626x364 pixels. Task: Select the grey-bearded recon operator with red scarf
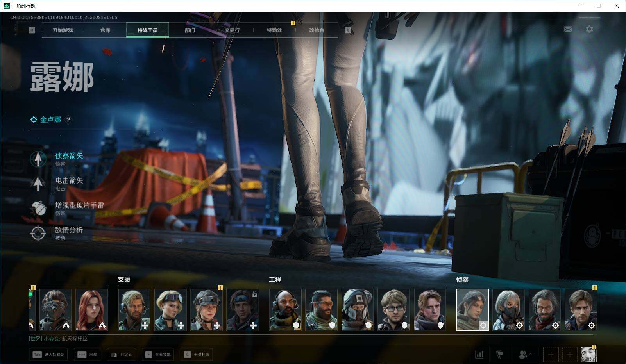(x=545, y=310)
